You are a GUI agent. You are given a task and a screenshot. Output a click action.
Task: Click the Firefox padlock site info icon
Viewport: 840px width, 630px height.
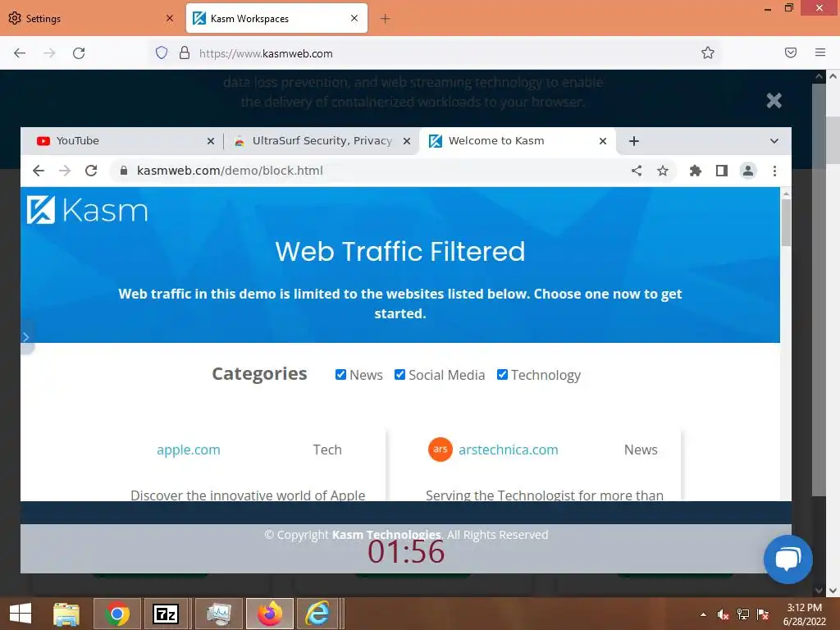tap(185, 52)
